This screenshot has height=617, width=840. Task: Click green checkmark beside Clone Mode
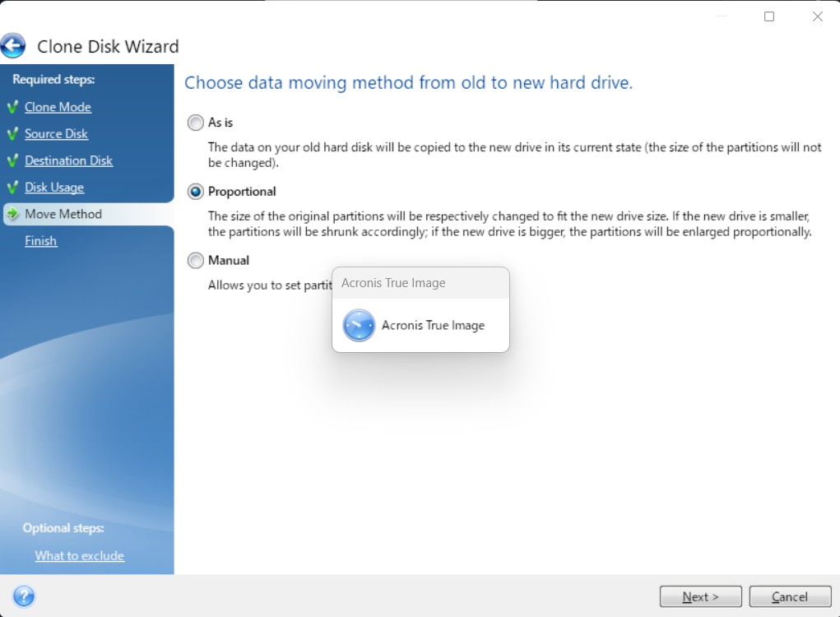point(12,108)
